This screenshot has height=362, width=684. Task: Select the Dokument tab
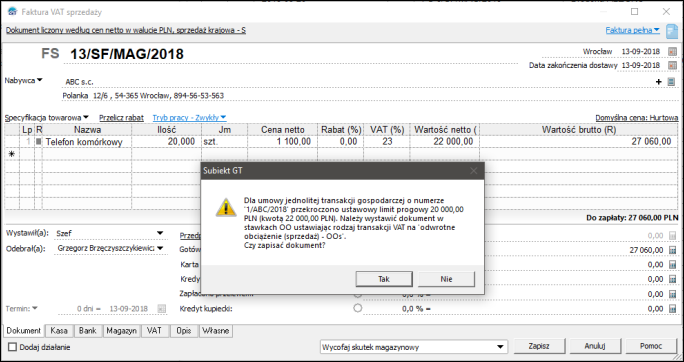pos(24,331)
